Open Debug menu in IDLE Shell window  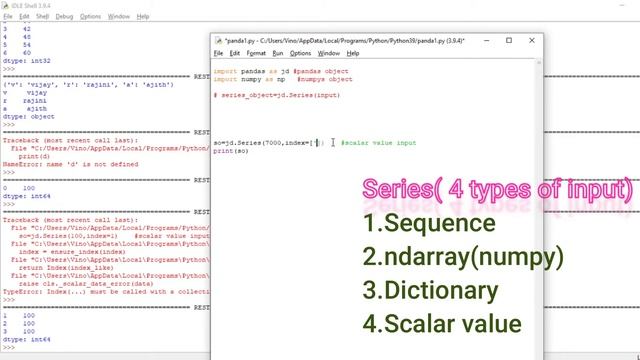(x=64, y=16)
